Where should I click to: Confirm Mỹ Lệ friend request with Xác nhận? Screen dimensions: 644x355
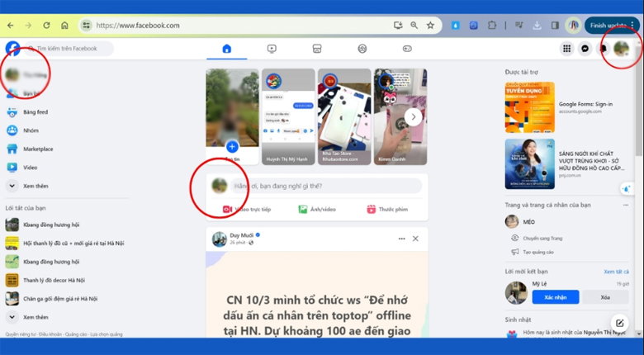(x=556, y=297)
